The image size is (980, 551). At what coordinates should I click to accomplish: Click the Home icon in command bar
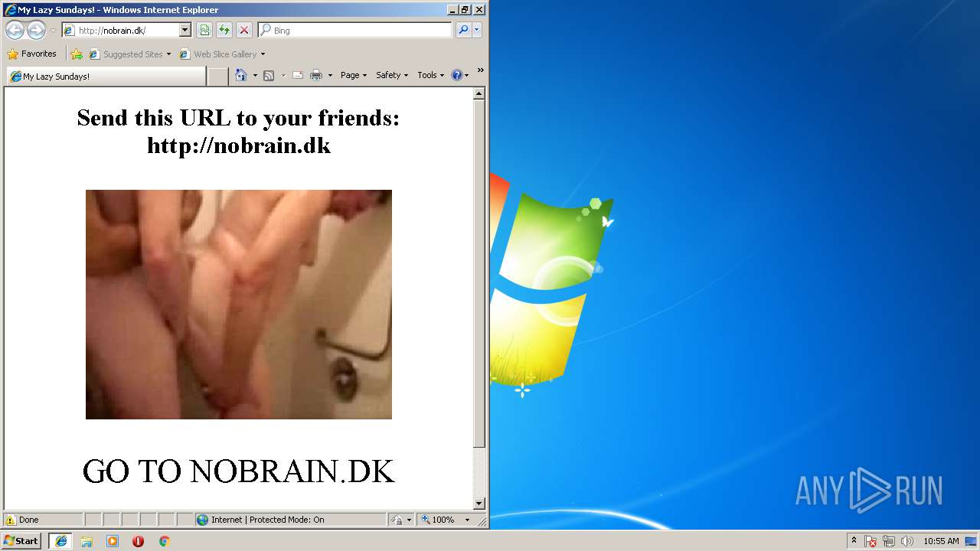point(241,75)
